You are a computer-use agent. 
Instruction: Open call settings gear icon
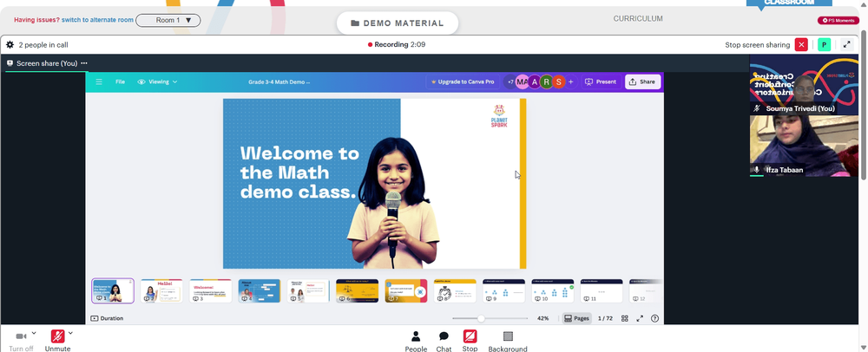pyautogui.click(x=10, y=45)
